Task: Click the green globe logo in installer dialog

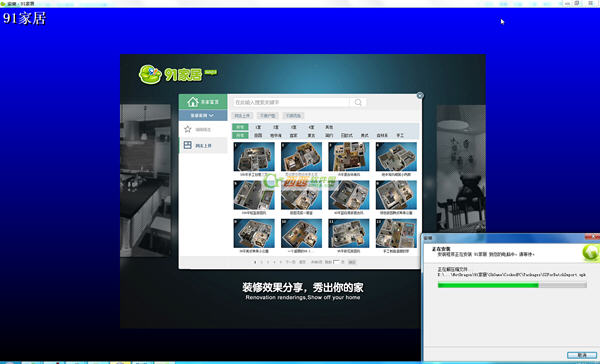Action: pos(590,253)
